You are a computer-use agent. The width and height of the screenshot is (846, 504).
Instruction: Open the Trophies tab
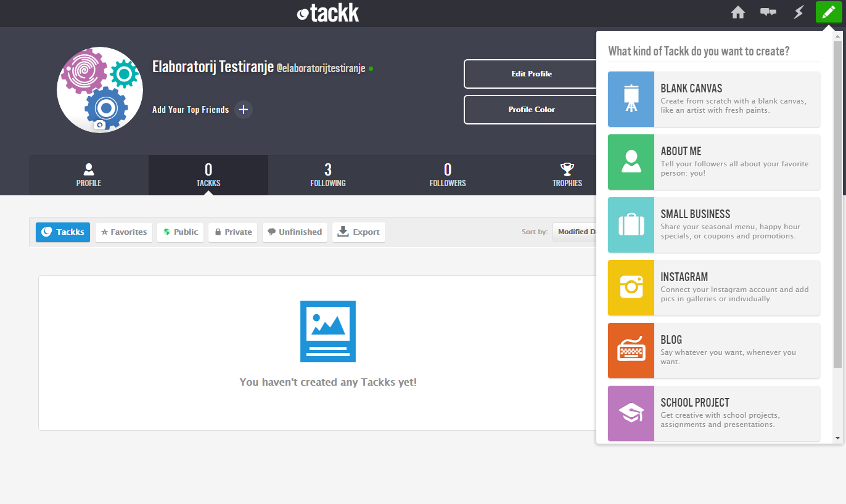567,175
